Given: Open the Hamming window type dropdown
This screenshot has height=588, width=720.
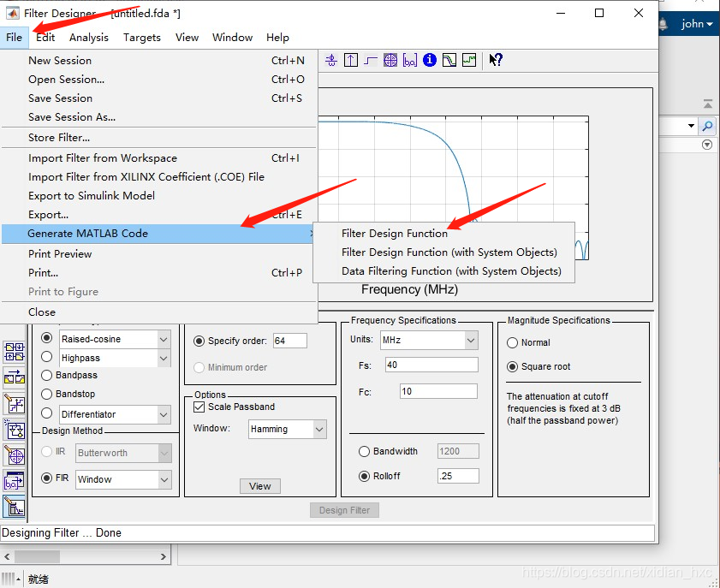Looking at the screenshot, I should tap(319, 430).
